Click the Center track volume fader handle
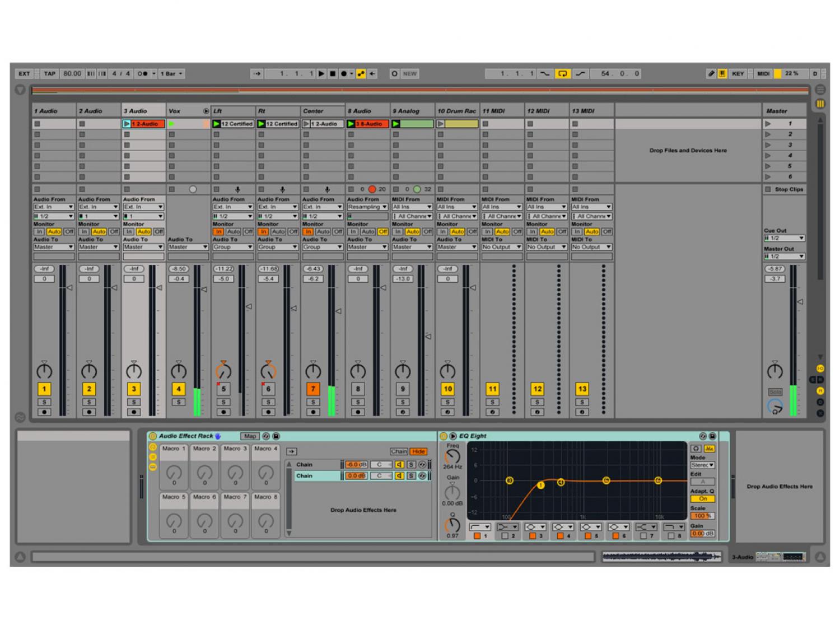Screen dimensions: 840x630 [x=338, y=311]
